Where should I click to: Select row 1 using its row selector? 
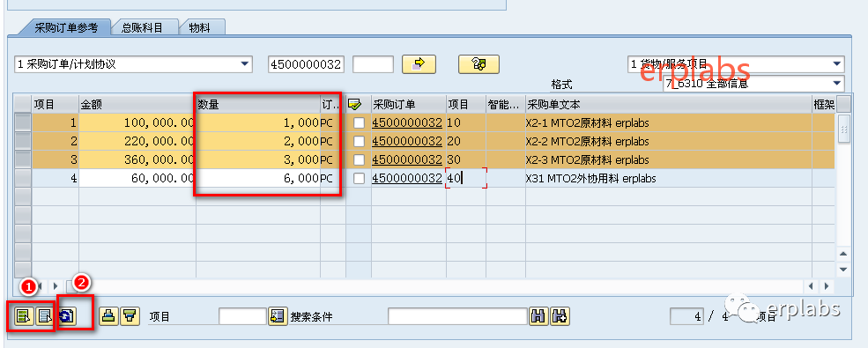tap(23, 122)
